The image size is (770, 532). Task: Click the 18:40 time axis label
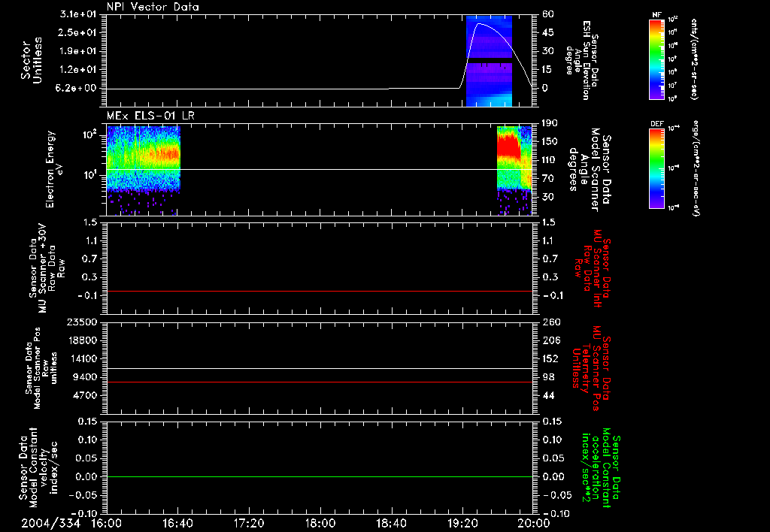[391, 523]
